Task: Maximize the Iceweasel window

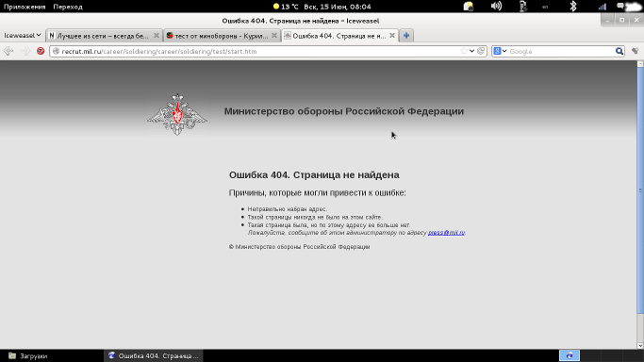Action: point(621,20)
